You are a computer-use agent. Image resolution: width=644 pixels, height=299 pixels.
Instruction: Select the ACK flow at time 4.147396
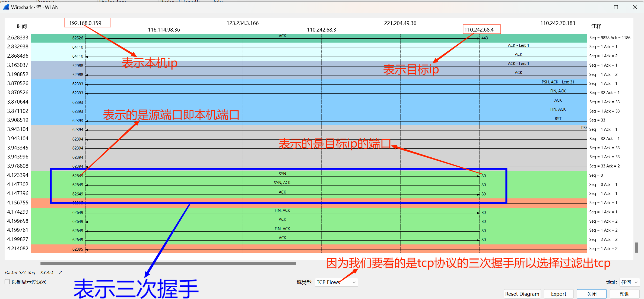tap(309, 194)
